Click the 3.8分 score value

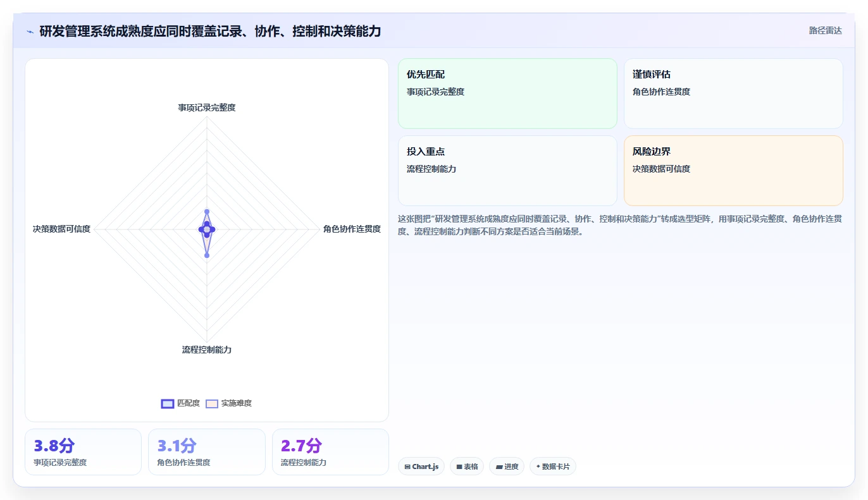54,446
